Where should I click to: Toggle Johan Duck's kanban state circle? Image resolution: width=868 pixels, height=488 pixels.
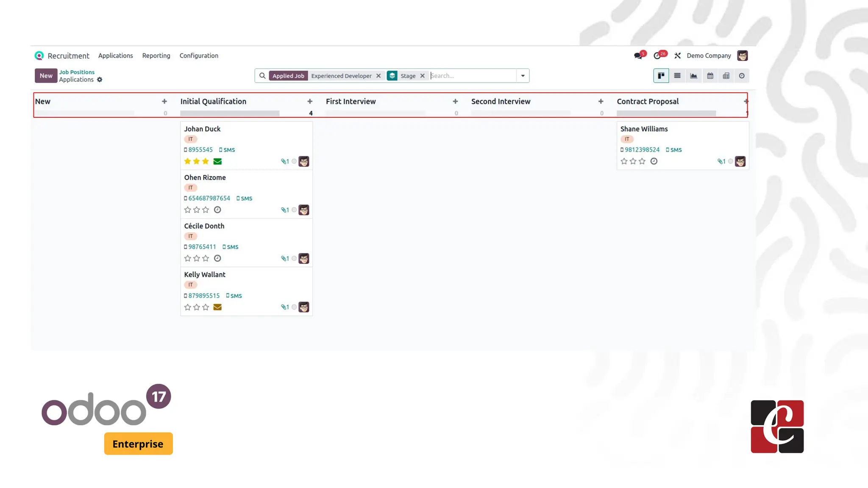(294, 161)
